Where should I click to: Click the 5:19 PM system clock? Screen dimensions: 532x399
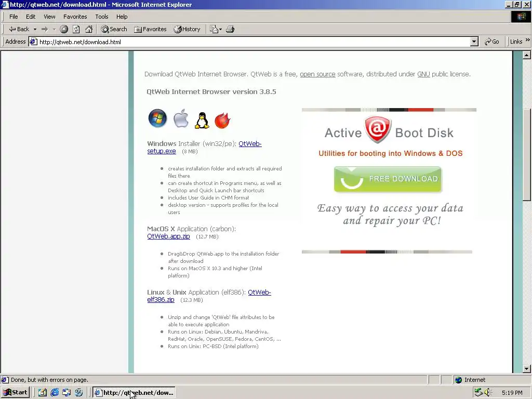point(512,393)
